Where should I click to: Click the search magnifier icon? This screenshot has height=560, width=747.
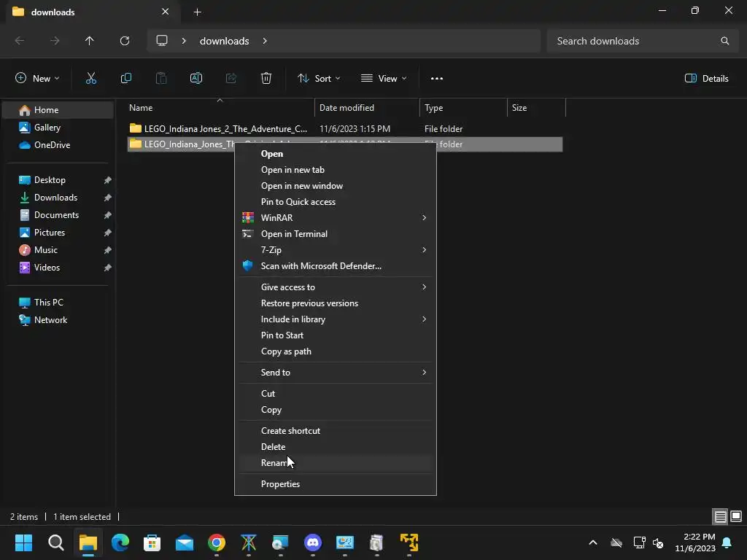point(724,41)
